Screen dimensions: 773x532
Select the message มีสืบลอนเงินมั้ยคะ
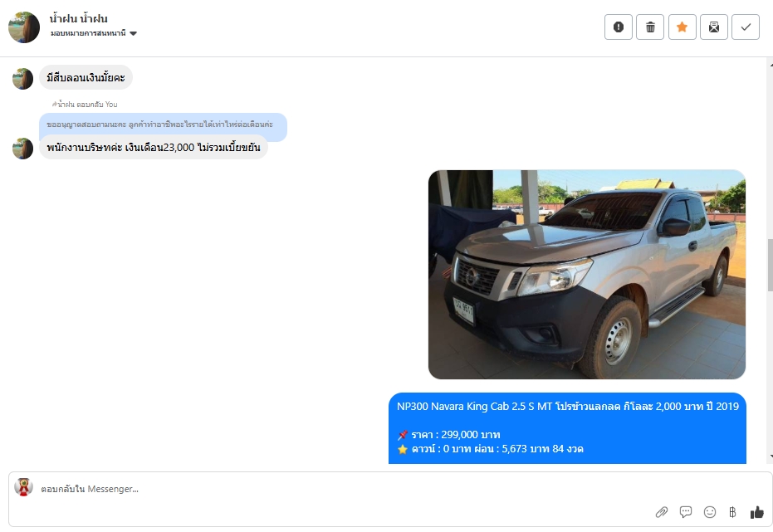pyautogui.click(x=86, y=77)
